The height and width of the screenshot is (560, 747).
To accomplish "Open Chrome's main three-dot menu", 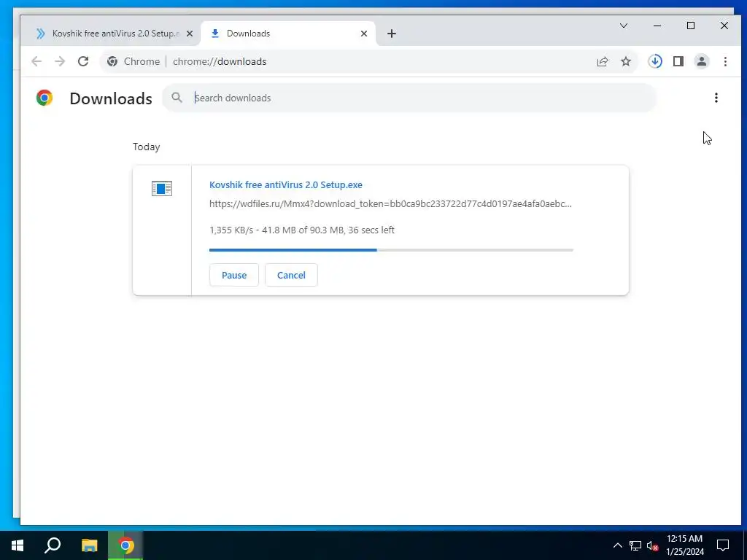I will [x=725, y=61].
